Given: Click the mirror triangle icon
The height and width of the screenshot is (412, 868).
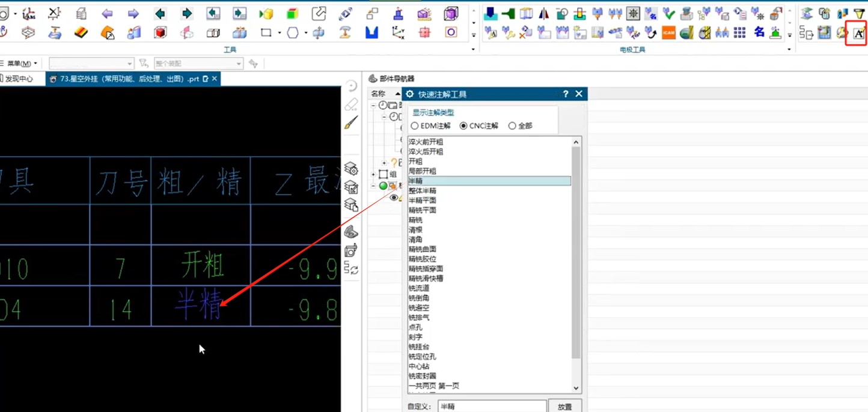Looking at the screenshot, I should pyautogui.click(x=544, y=13).
